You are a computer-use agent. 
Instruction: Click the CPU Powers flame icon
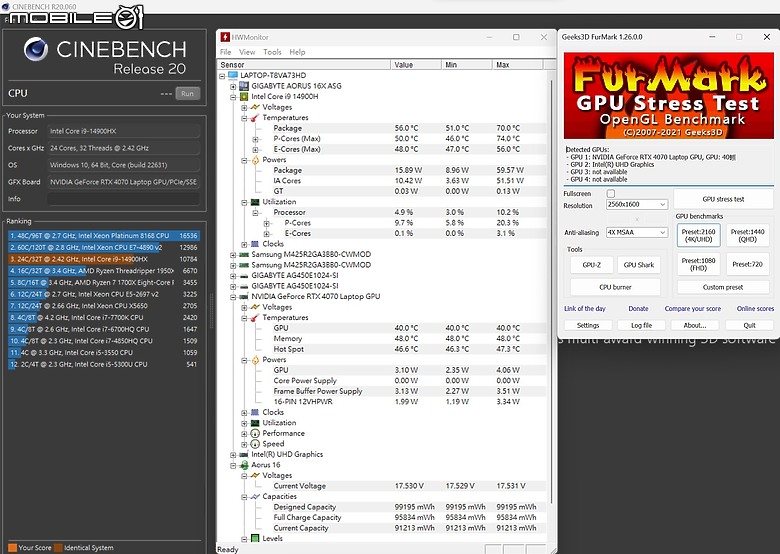pyautogui.click(x=255, y=160)
